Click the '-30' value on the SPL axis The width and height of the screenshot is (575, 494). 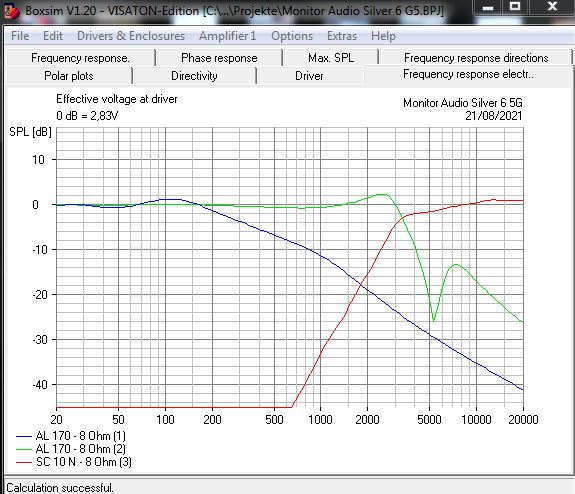click(x=40, y=340)
